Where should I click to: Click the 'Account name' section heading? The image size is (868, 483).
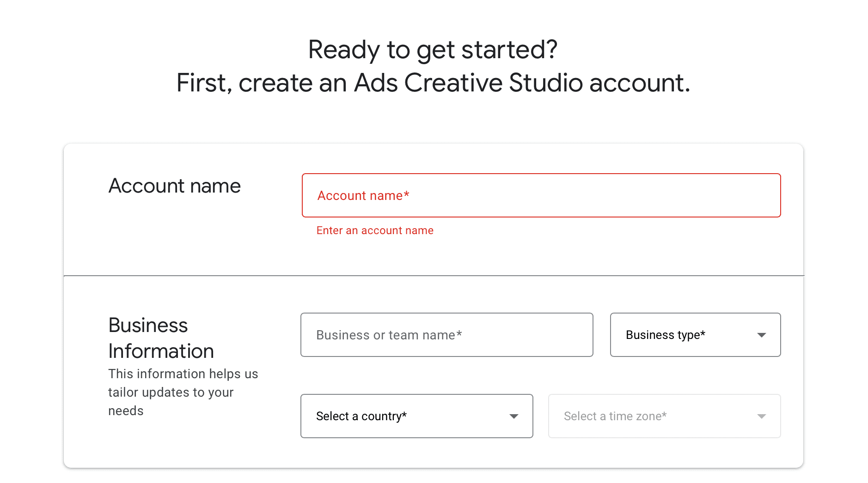point(175,186)
